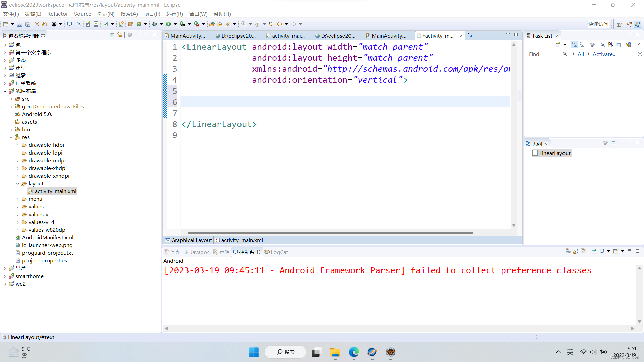The height and width of the screenshot is (362, 644).
Task: Click Collapse All icon in Task List
Action: (x=619, y=45)
